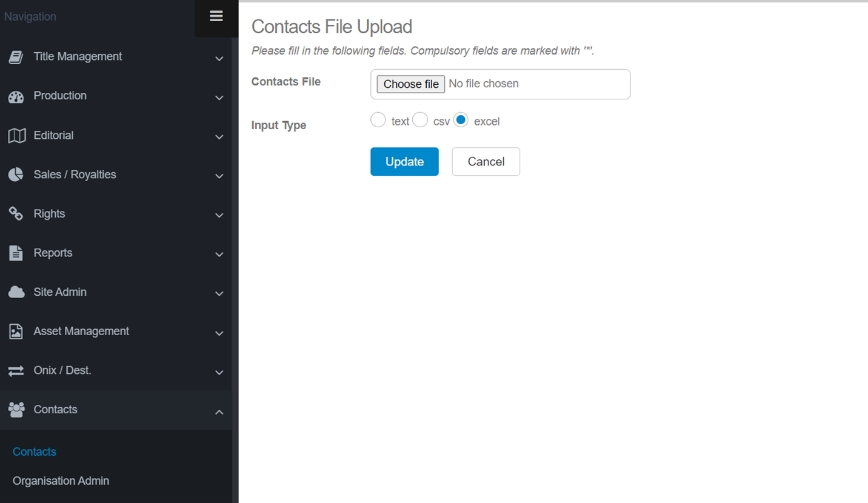Expand Production section chevron

coord(219,98)
